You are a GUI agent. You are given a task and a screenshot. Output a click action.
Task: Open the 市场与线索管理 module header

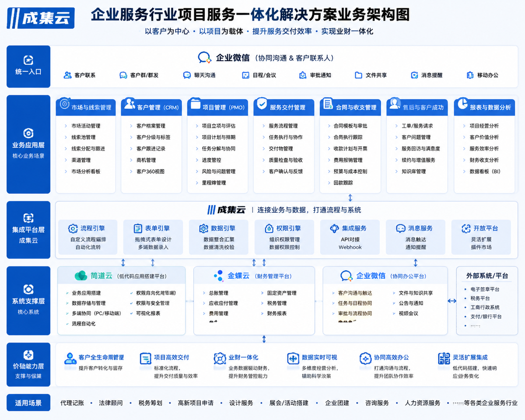tap(86, 107)
